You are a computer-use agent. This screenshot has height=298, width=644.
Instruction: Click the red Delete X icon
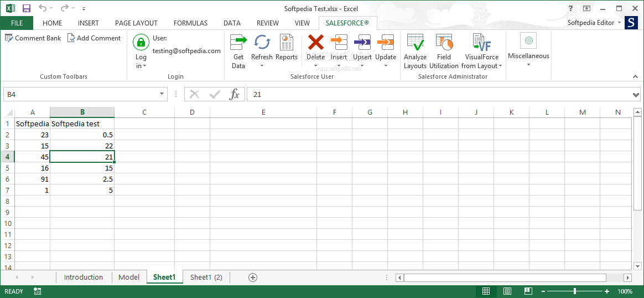point(316,42)
